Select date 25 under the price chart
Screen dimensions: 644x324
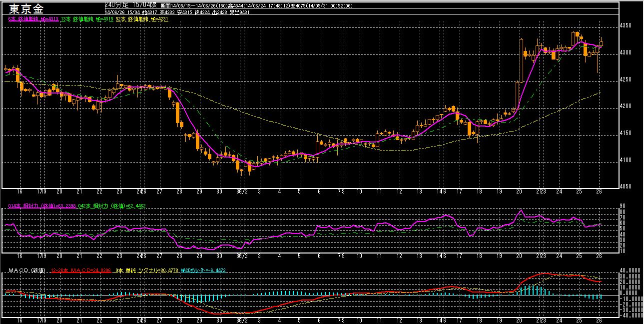pyautogui.click(x=579, y=192)
